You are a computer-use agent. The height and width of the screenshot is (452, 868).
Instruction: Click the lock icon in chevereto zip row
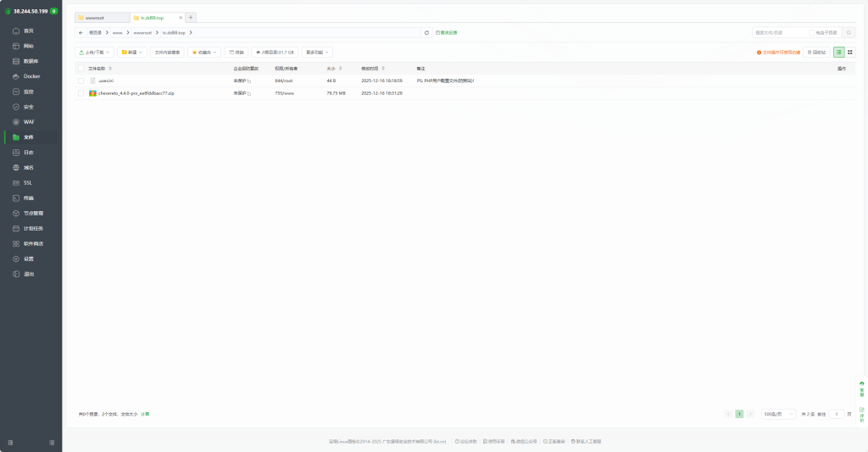(x=249, y=93)
